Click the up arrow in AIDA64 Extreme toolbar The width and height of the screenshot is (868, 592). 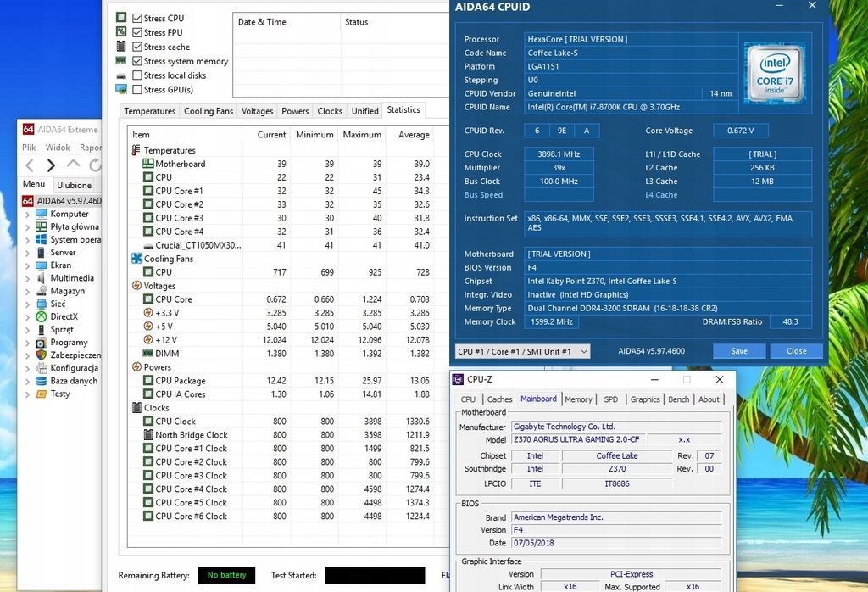(x=73, y=164)
